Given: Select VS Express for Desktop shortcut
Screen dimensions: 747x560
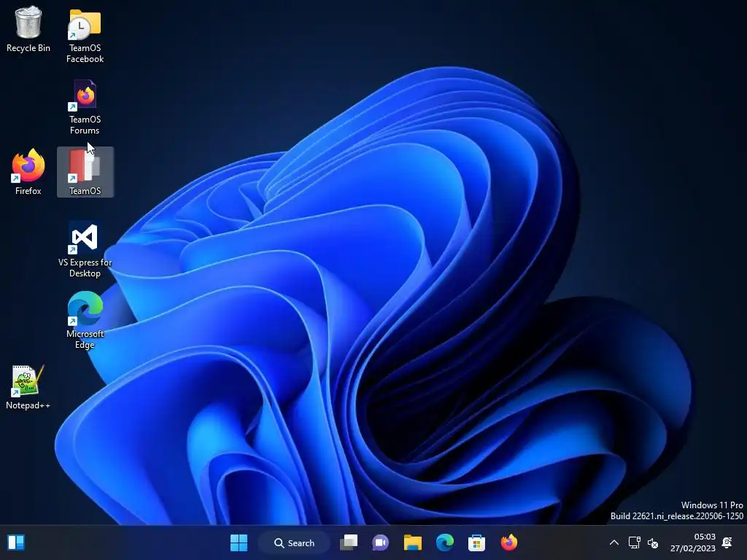Looking at the screenshot, I should 85,249.
